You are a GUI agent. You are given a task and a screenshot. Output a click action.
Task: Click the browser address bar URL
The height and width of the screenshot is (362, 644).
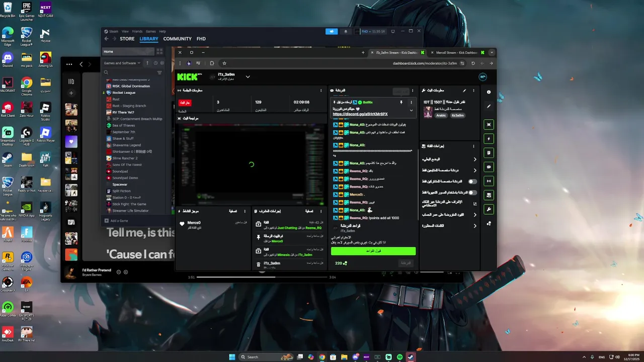point(425,63)
